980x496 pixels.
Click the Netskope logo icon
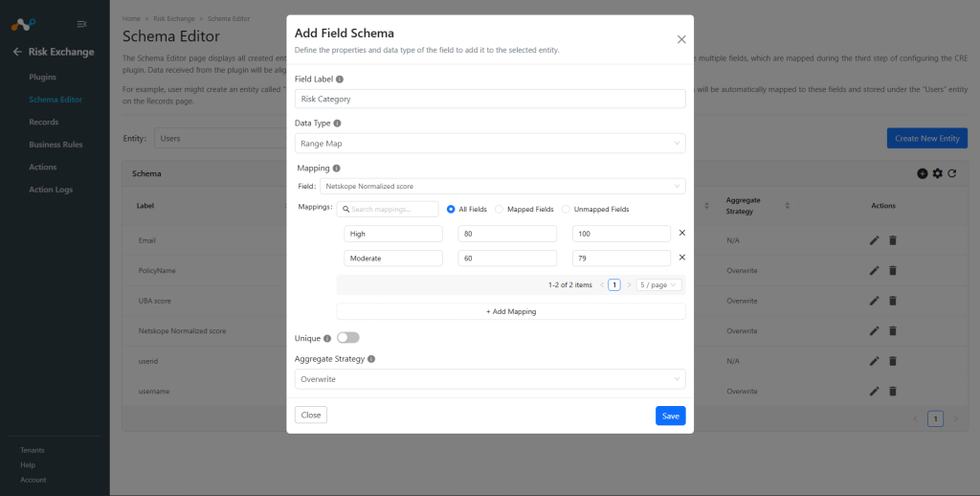(23, 24)
